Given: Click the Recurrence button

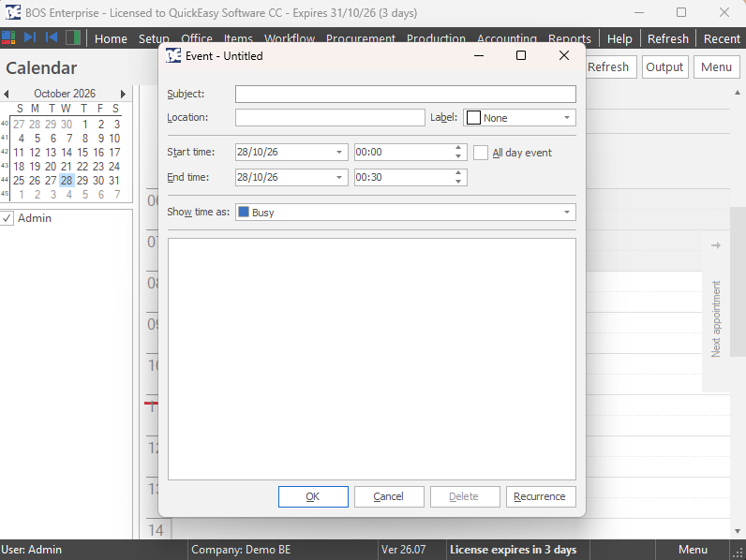Looking at the screenshot, I should click(541, 496).
